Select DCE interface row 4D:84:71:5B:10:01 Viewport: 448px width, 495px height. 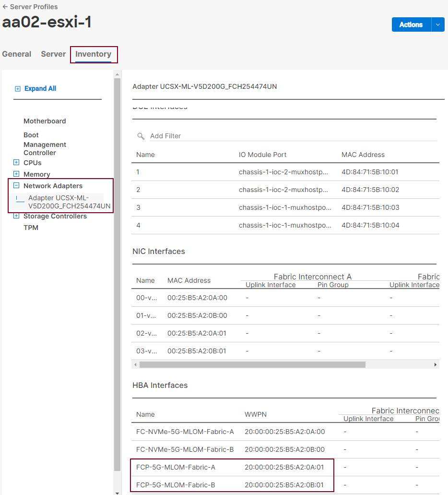coord(285,172)
